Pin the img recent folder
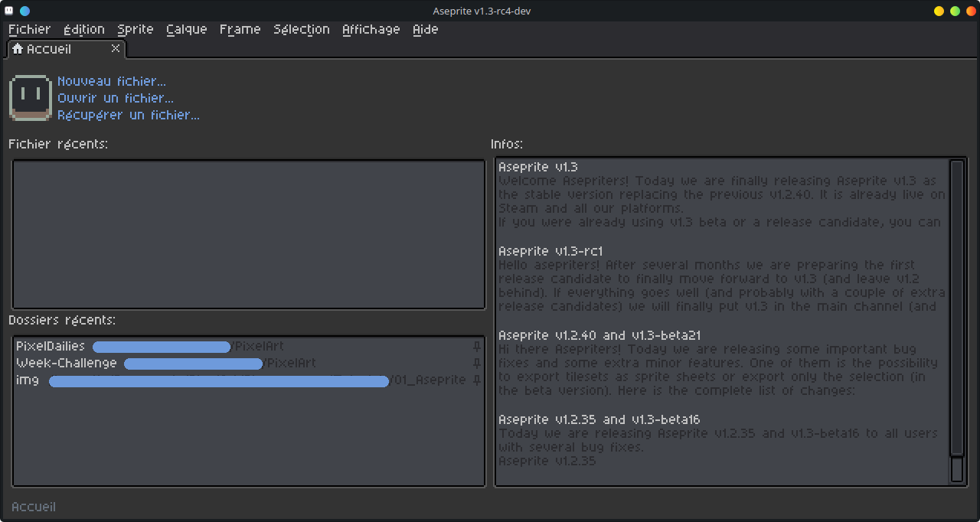Viewport: 980px width, 522px height. [477, 380]
